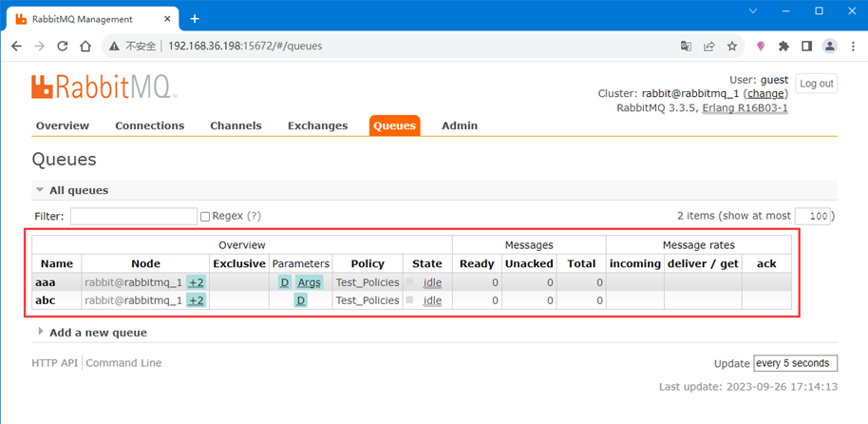Switch to the Admin tab
This screenshot has width=868, height=424.
click(460, 125)
